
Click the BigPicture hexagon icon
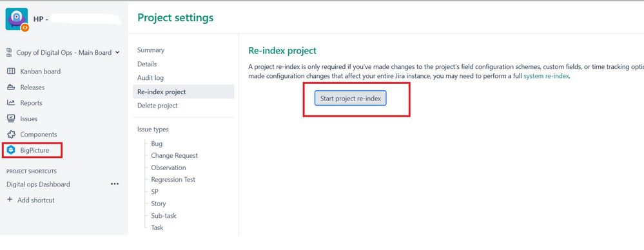(x=11, y=150)
